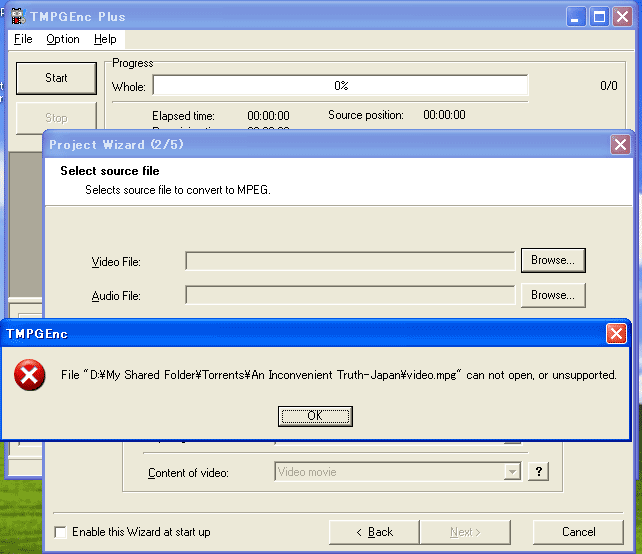642x554 pixels.
Task: Click the 'Select source file' heading
Action: [110, 171]
